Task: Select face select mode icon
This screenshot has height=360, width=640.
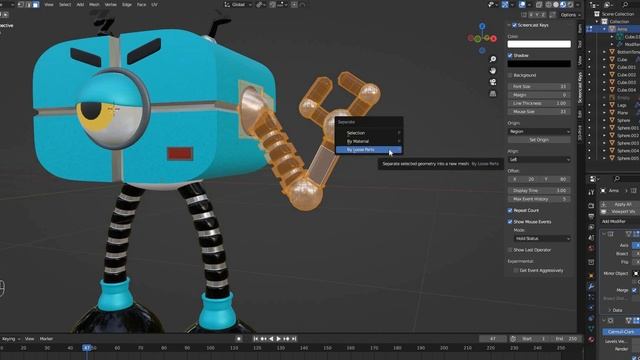Action: pos(36,4)
